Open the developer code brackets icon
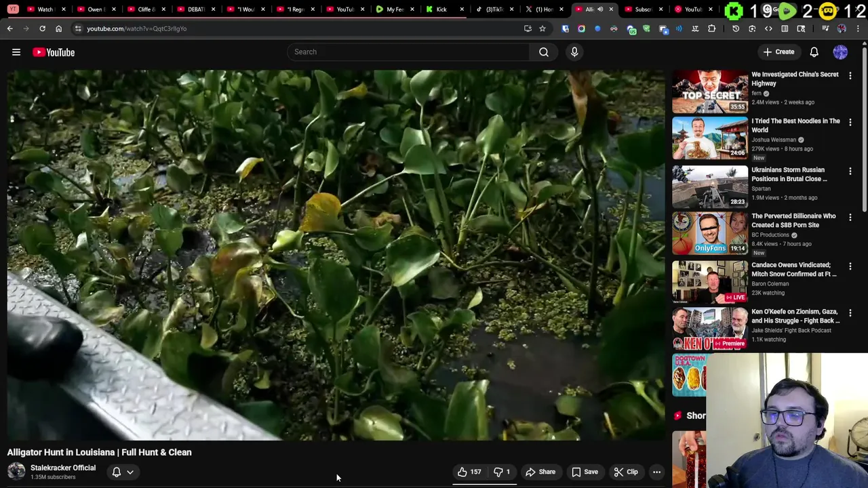 768,28
